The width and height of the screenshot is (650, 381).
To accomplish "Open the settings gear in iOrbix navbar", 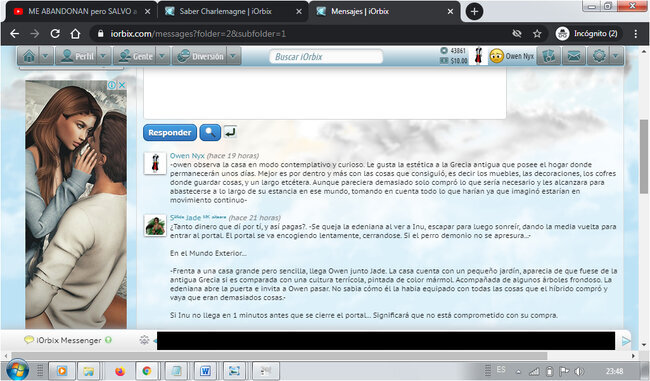I will pyautogui.click(x=599, y=56).
